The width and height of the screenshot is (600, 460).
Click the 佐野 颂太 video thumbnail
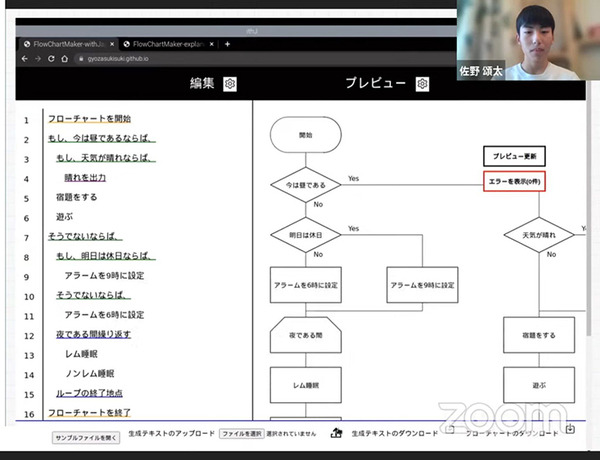[526, 41]
